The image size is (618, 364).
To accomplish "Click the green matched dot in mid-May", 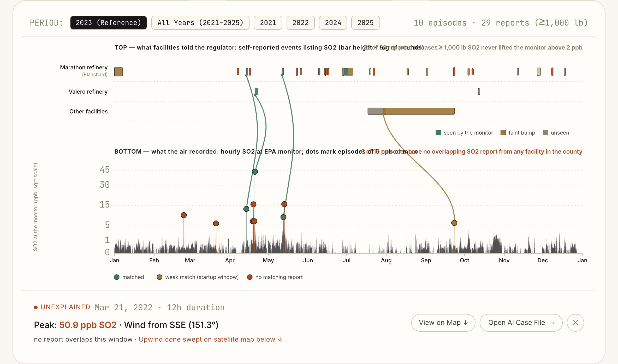I will tap(283, 217).
